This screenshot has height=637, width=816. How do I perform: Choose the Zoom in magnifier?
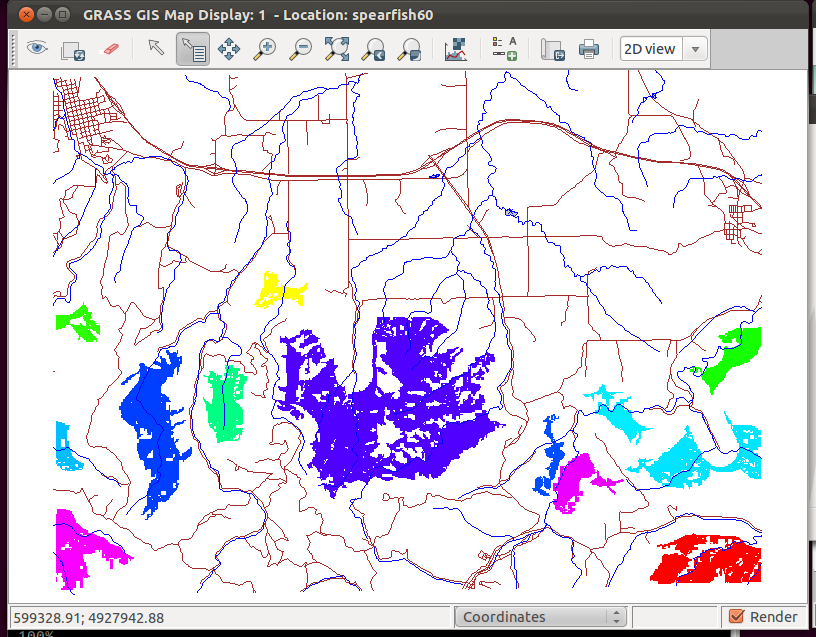coord(264,49)
